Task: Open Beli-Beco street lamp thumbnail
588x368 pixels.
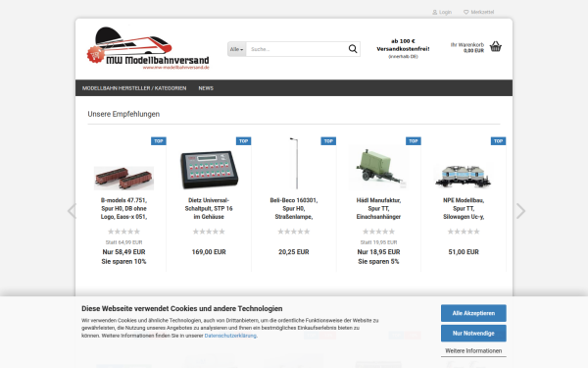Action: (295, 163)
